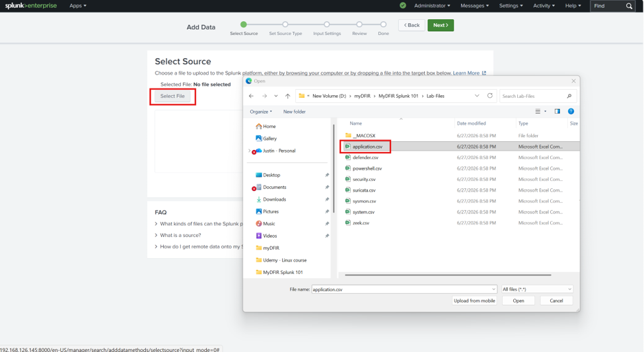644x352 pixels.
Task: Open MyDFIR Splunk 101 sidebar folder
Action: [279, 272]
